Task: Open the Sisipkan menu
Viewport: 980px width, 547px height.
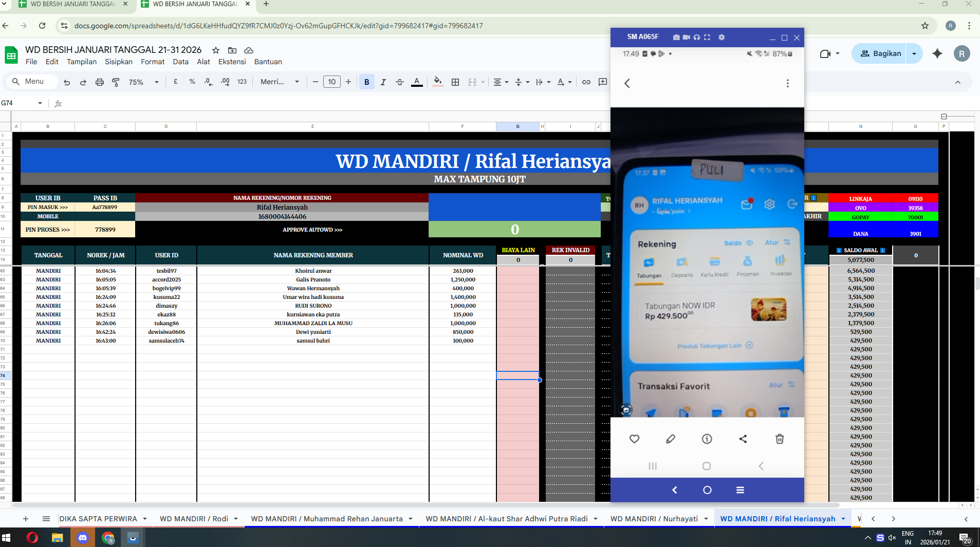Action: pyautogui.click(x=119, y=62)
